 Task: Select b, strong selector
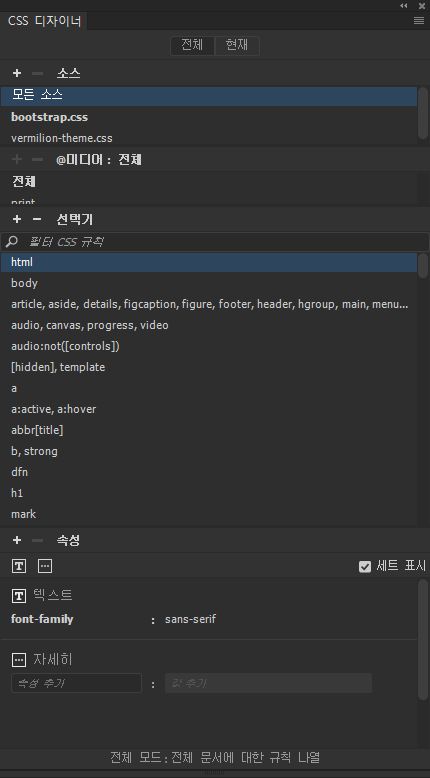coord(209,451)
